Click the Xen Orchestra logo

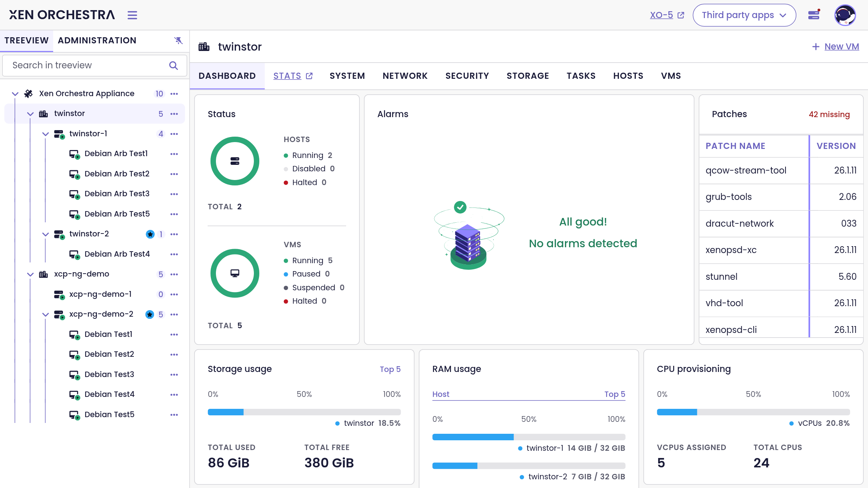tap(62, 15)
